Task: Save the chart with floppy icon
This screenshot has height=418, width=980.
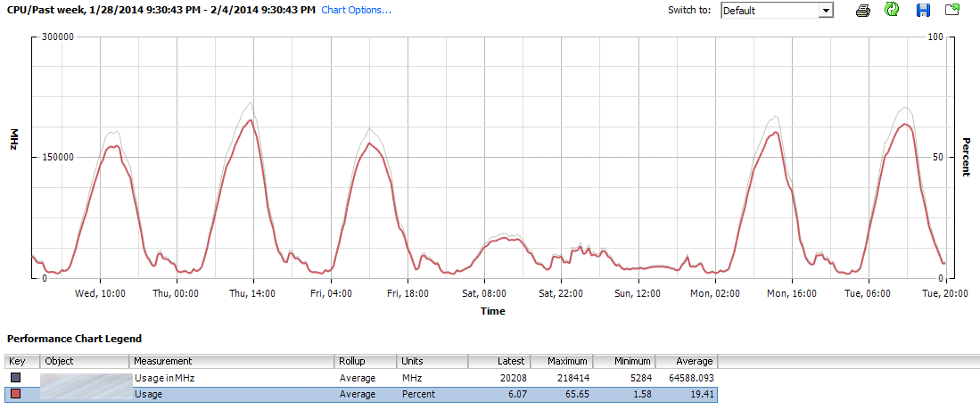Action: [923, 10]
